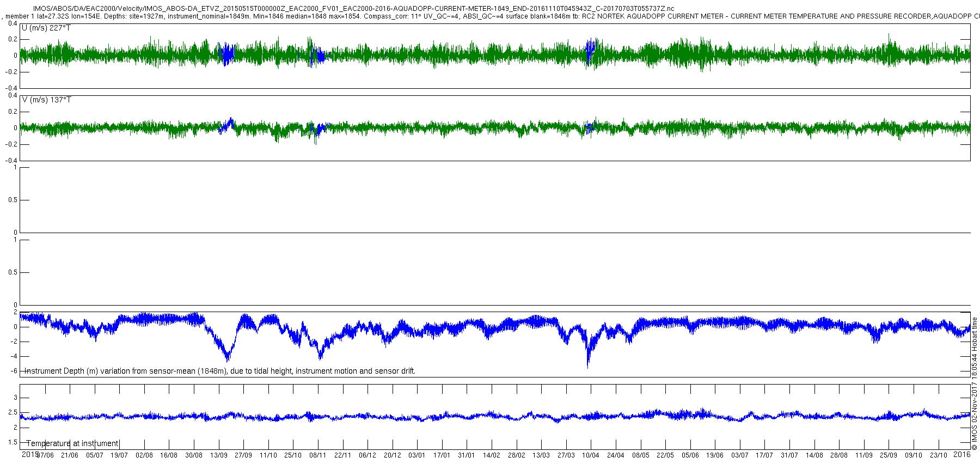Screen dimensions: 980x463
Task: Select the 24/04 date tick label
Action: 616,455
